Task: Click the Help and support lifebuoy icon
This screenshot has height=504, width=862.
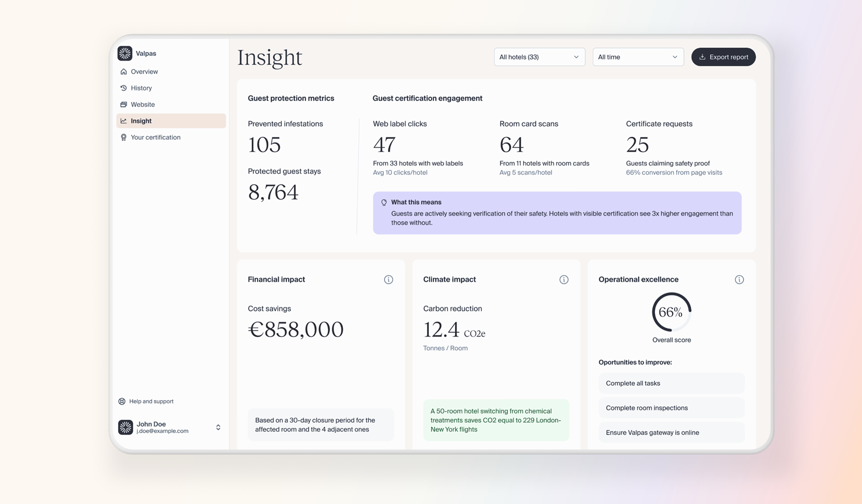Action: pos(122,401)
